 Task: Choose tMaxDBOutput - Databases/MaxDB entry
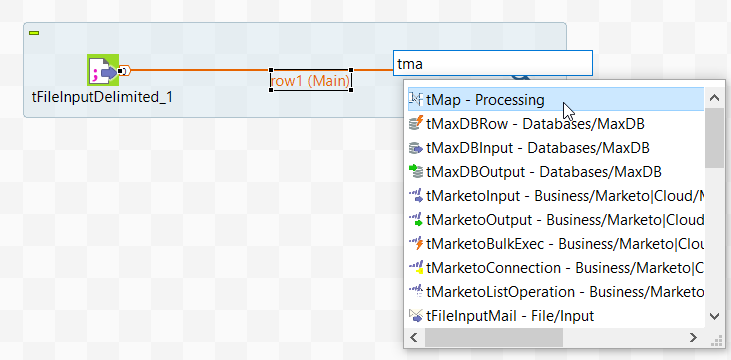(x=556, y=172)
